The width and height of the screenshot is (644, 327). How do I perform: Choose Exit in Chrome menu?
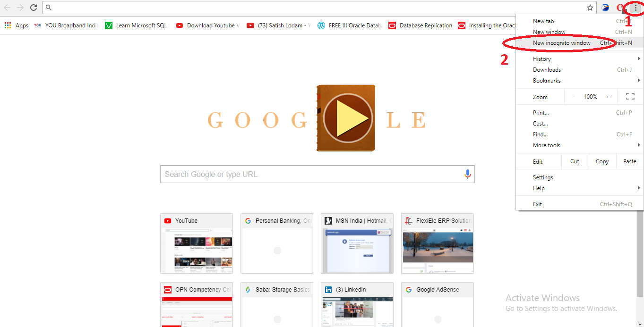(580, 204)
